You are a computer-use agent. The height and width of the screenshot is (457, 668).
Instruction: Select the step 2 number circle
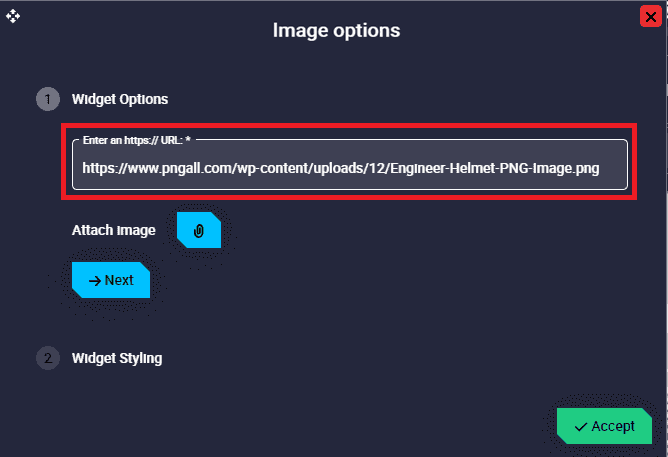(48, 358)
